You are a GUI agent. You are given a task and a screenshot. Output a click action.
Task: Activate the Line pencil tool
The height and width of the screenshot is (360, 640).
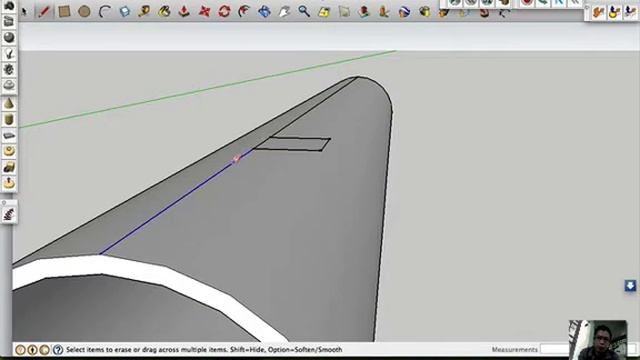(44, 11)
